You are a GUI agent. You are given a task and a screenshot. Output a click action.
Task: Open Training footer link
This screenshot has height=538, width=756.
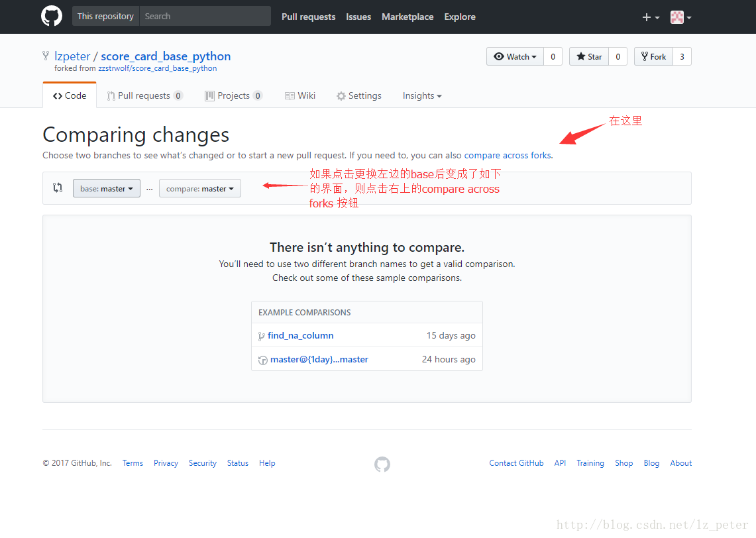tap(590, 462)
